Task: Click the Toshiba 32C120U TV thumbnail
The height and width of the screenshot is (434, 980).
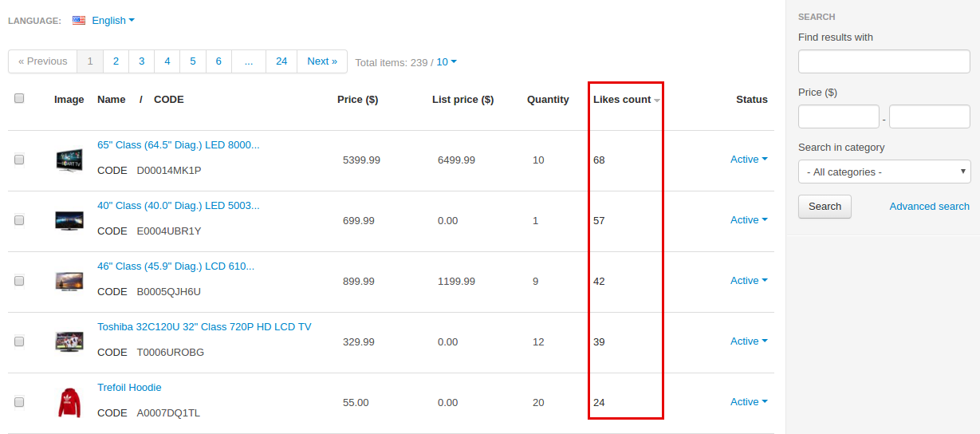Action: point(69,342)
